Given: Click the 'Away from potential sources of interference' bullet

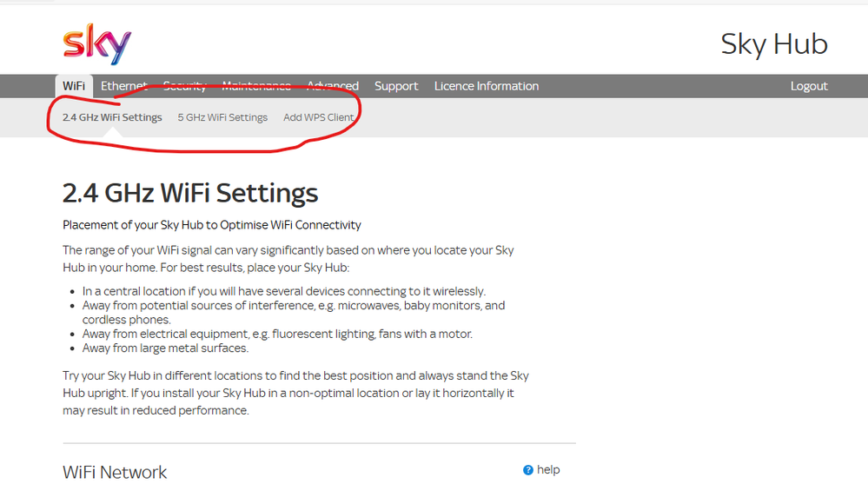Looking at the screenshot, I should pos(294,312).
